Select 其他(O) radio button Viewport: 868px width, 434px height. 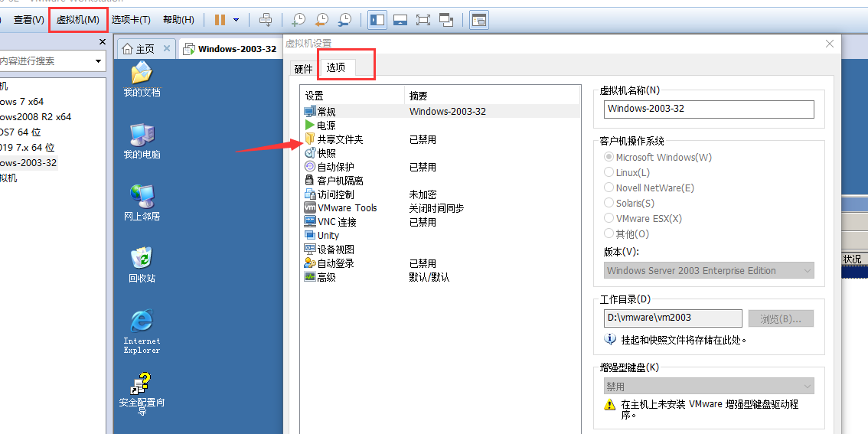pyautogui.click(x=609, y=233)
